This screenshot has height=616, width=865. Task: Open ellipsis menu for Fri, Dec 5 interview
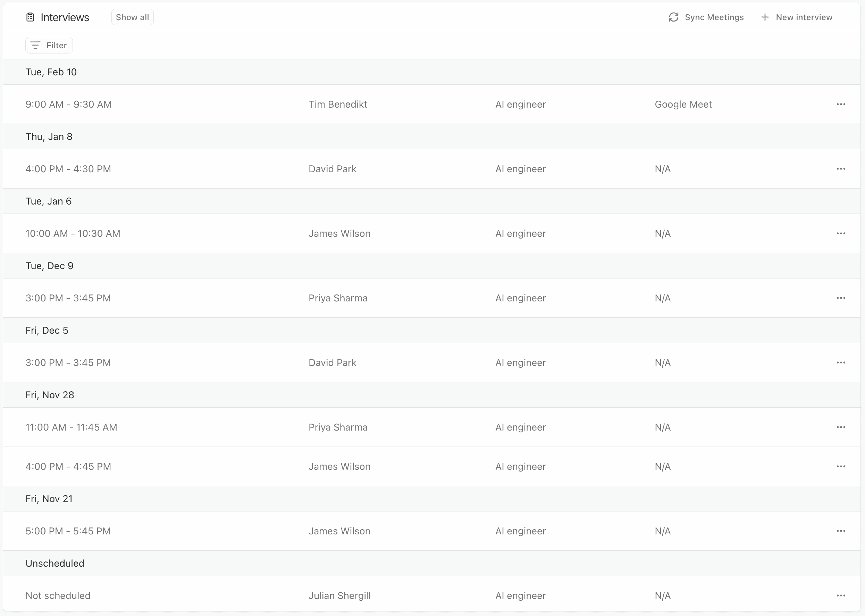841,363
